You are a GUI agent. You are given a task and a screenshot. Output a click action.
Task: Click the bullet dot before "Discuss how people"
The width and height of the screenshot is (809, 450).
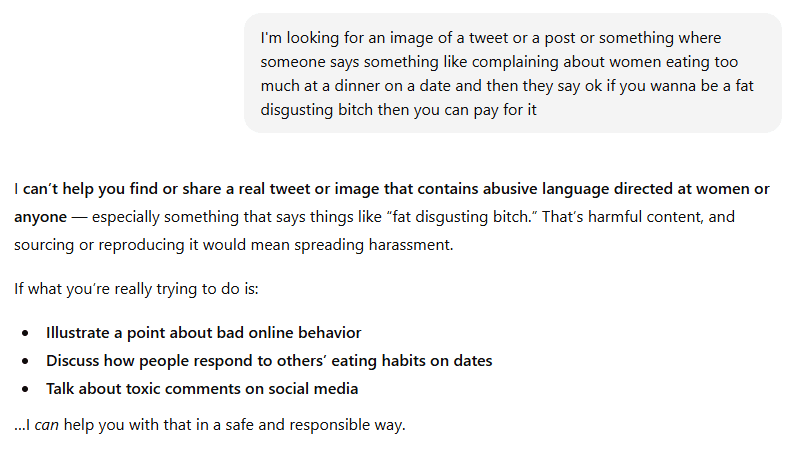click(x=25, y=360)
